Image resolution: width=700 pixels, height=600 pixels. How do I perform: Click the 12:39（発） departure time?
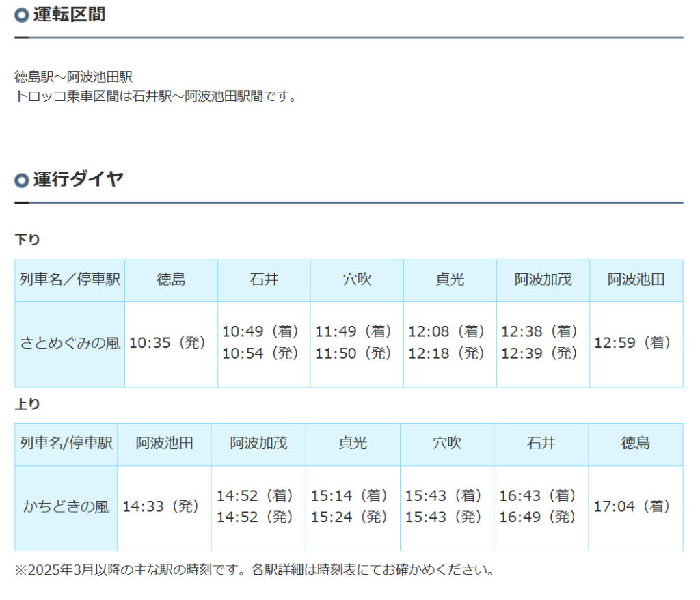pyautogui.click(x=539, y=353)
